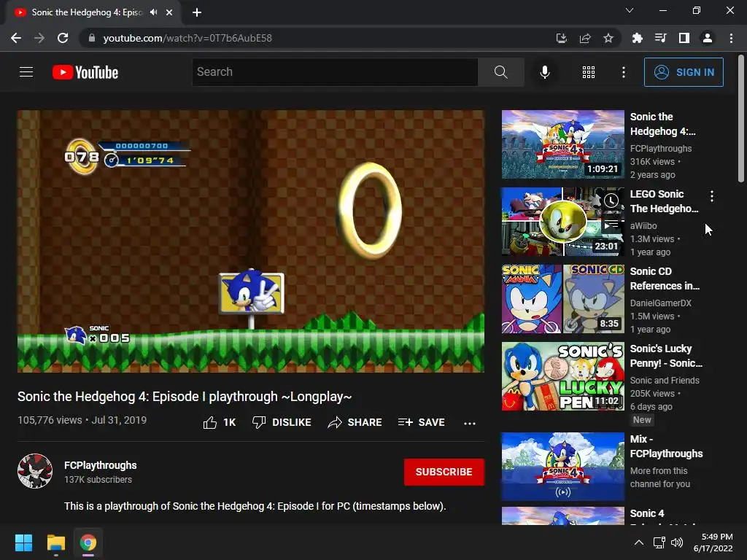Focus the YouTube Search field

pyautogui.click(x=335, y=72)
